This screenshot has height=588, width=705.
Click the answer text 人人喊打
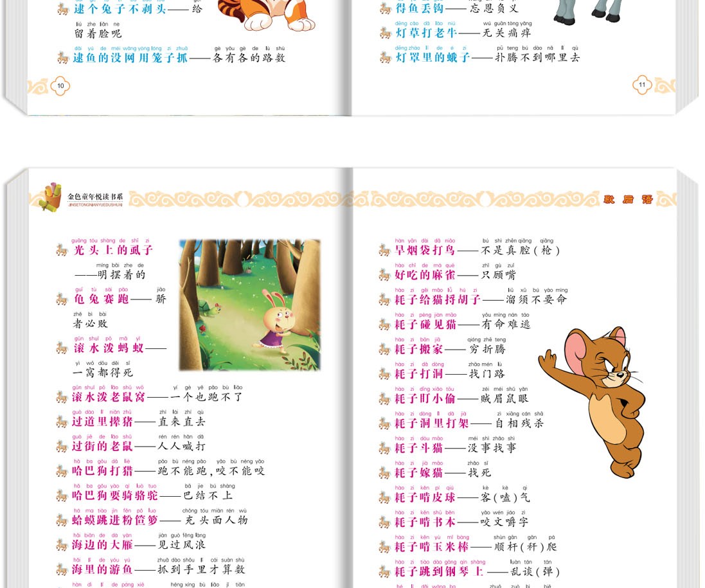pyautogui.click(x=182, y=446)
